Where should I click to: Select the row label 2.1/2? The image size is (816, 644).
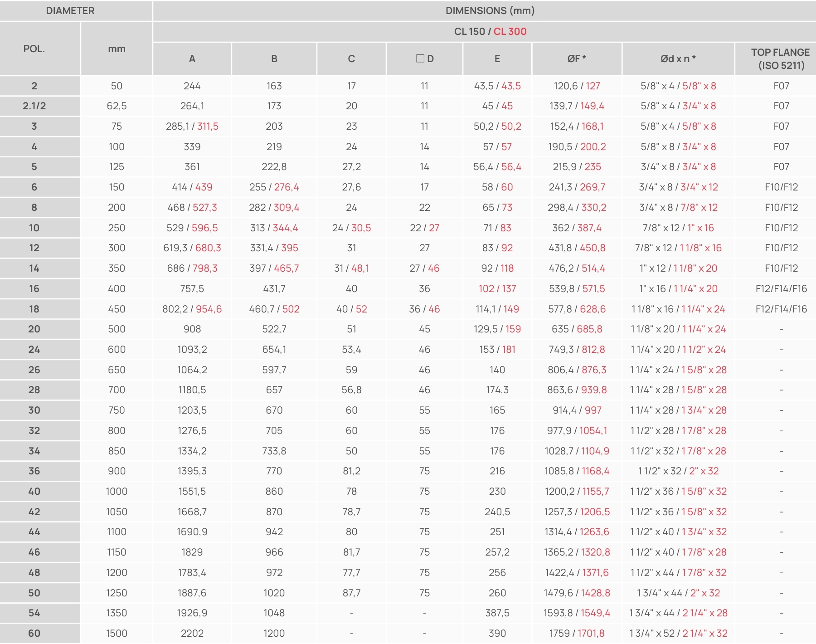tap(34, 106)
